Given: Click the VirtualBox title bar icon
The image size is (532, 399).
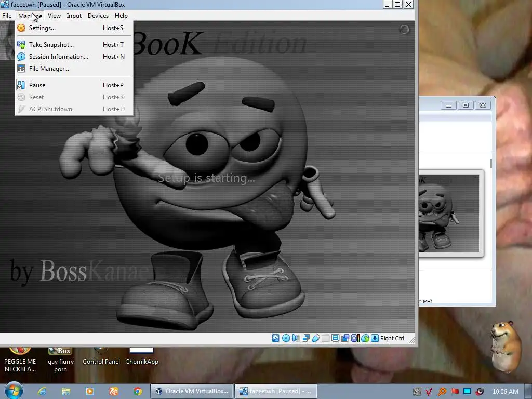Looking at the screenshot, I should [4, 4].
